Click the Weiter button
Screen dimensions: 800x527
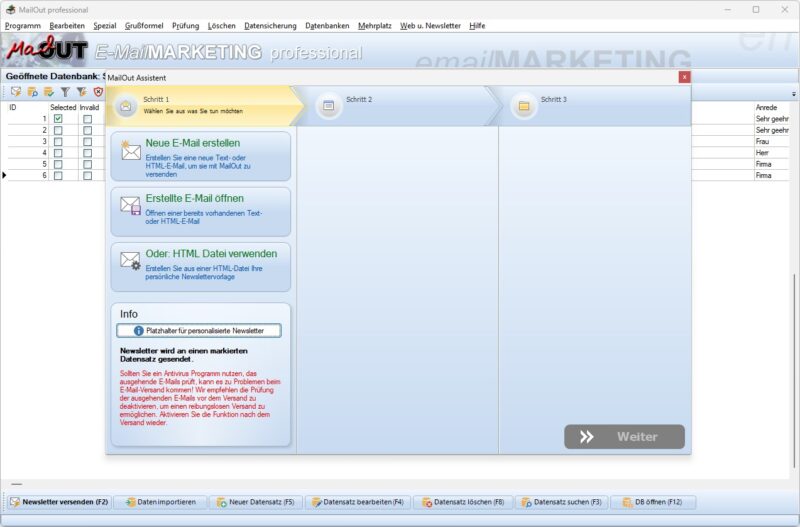coord(624,437)
